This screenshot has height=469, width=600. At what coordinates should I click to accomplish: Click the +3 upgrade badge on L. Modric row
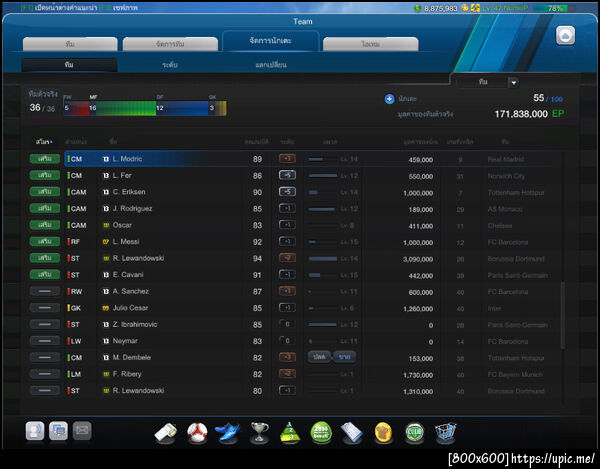(x=287, y=159)
